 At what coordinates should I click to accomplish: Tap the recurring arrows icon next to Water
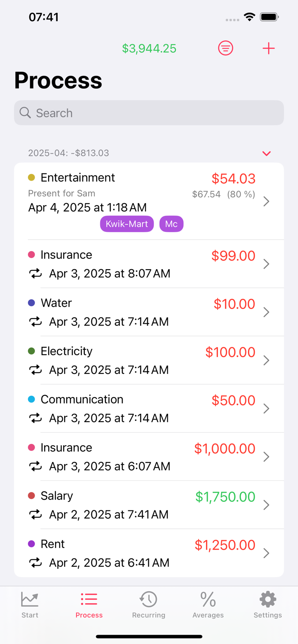click(36, 322)
